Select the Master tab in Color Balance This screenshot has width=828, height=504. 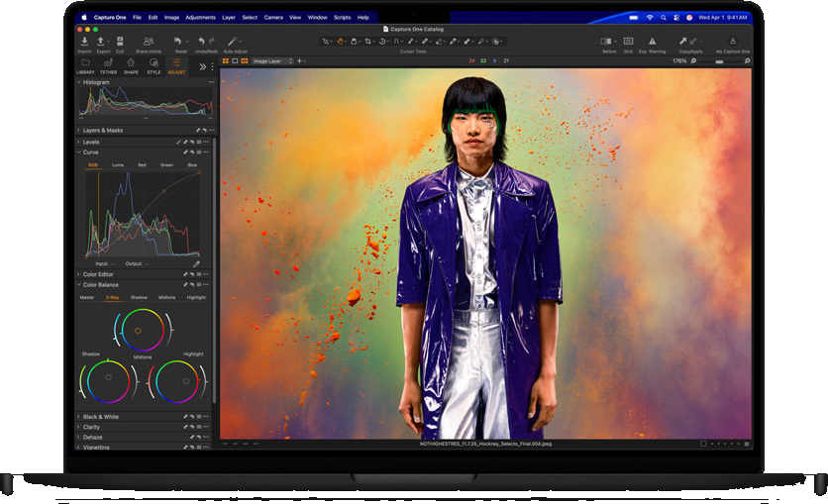(87, 298)
